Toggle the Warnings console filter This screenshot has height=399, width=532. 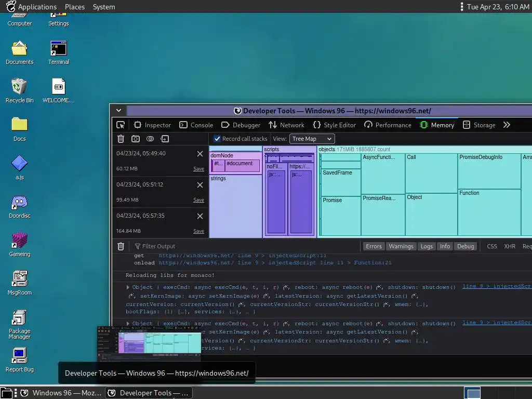[401, 246]
